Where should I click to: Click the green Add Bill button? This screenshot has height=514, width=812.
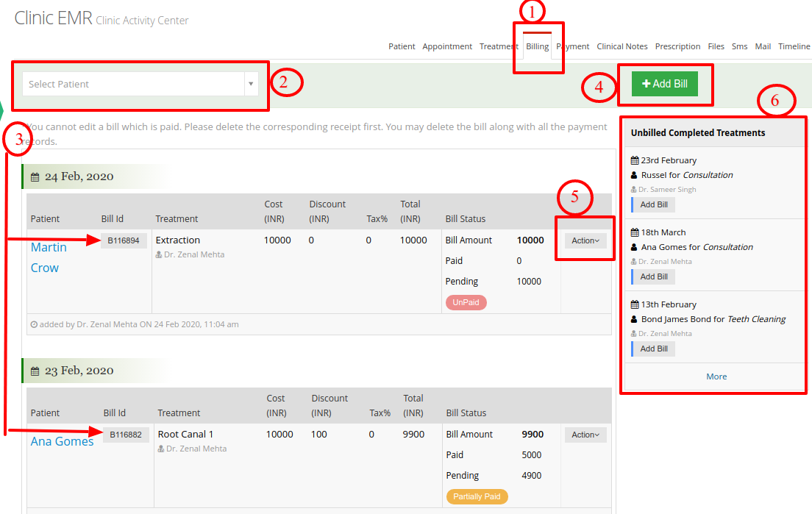pos(664,84)
